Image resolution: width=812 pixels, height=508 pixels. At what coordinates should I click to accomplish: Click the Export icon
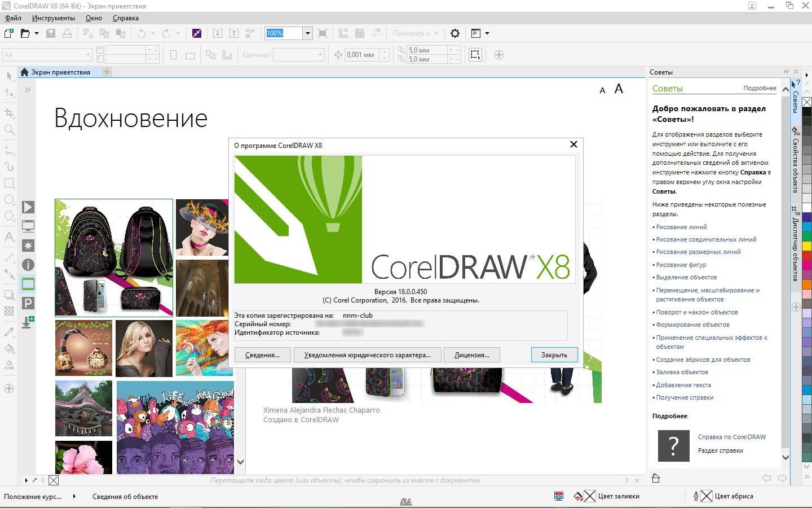234,33
